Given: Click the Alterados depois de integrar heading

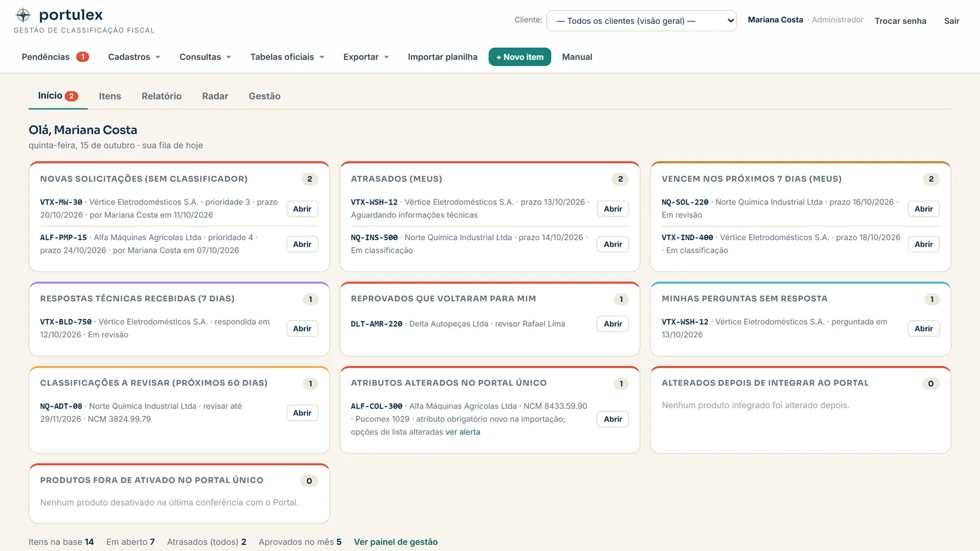Looking at the screenshot, I should pyautogui.click(x=765, y=383).
